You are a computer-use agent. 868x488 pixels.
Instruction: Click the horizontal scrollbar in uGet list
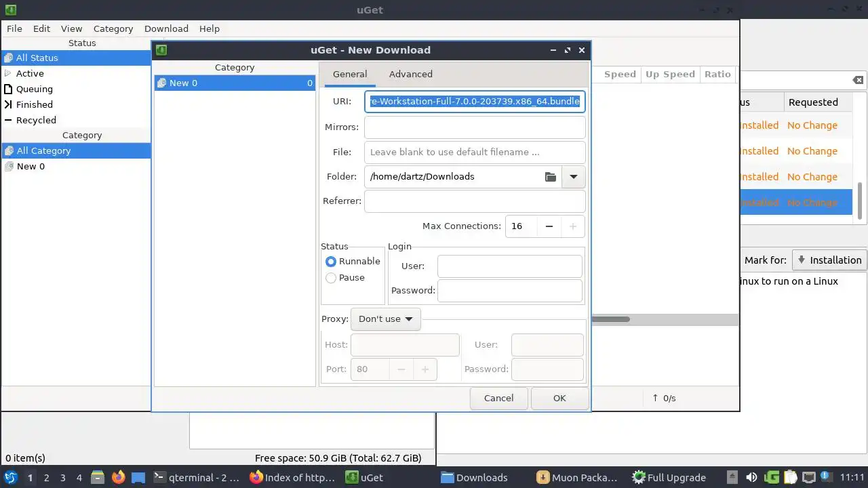pos(610,319)
